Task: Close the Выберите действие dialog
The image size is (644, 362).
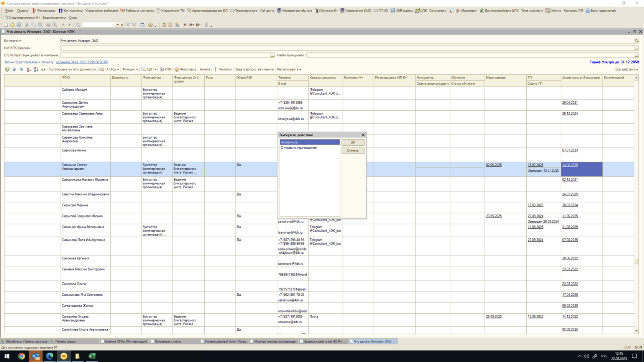Action: click(x=363, y=135)
